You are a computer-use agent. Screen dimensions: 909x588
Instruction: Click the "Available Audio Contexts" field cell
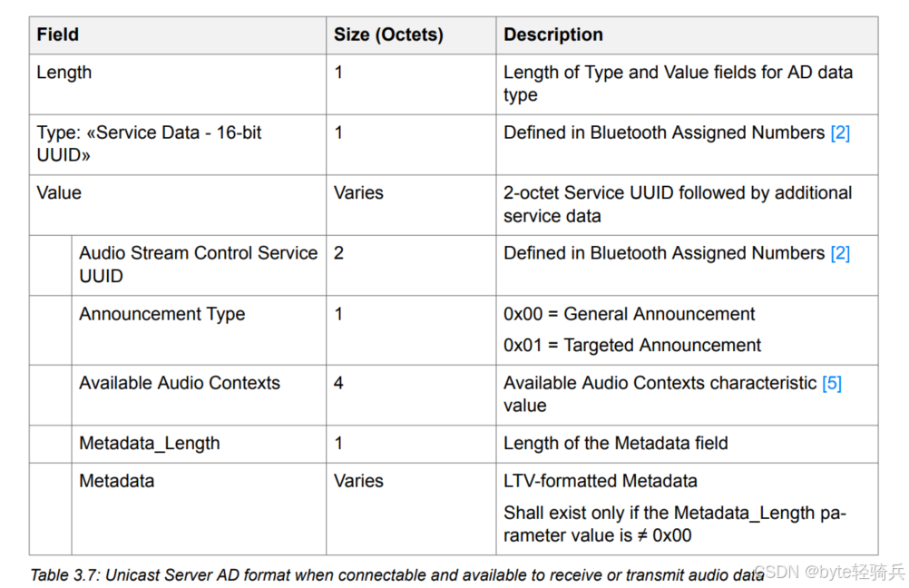(x=180, y=383)
